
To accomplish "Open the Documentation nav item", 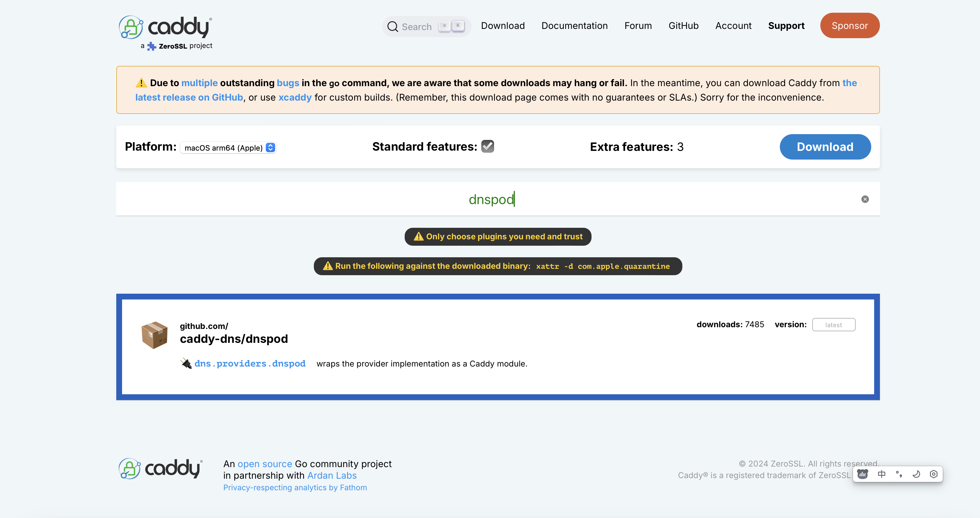I will [x=574, y=25].
